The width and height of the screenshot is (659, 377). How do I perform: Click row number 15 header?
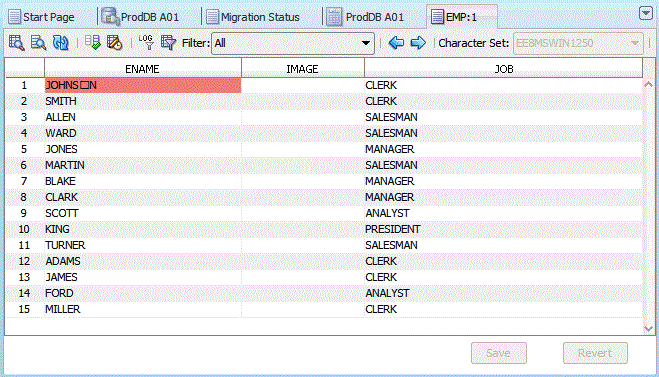24,309
